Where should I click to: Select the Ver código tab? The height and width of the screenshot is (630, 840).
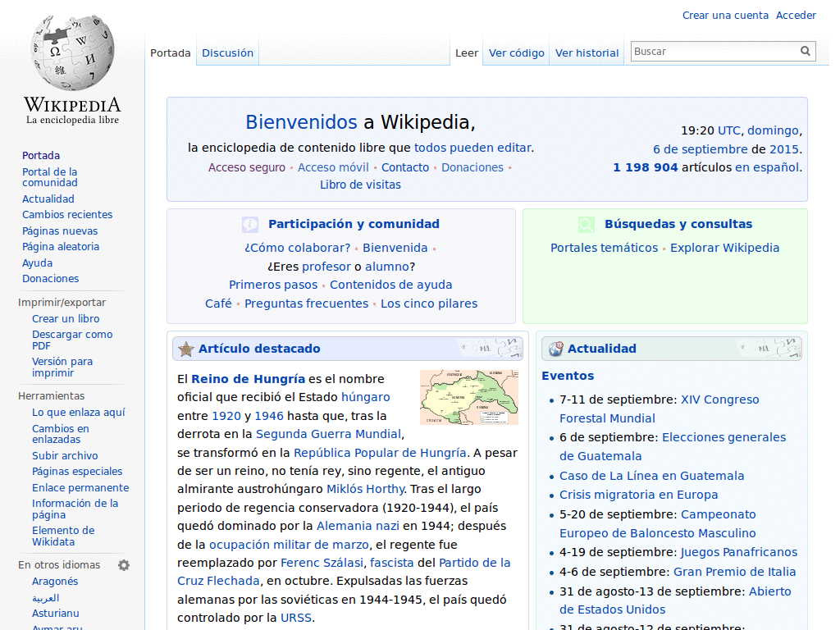point(516,53)
